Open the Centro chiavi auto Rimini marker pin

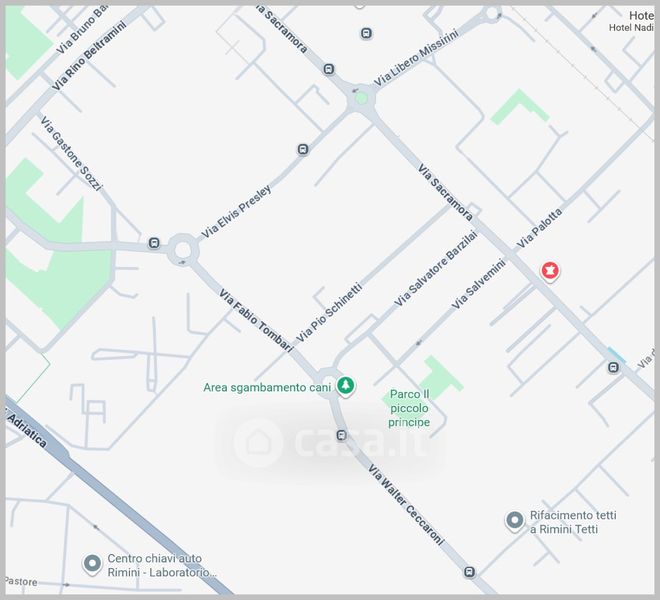(92, 564)
